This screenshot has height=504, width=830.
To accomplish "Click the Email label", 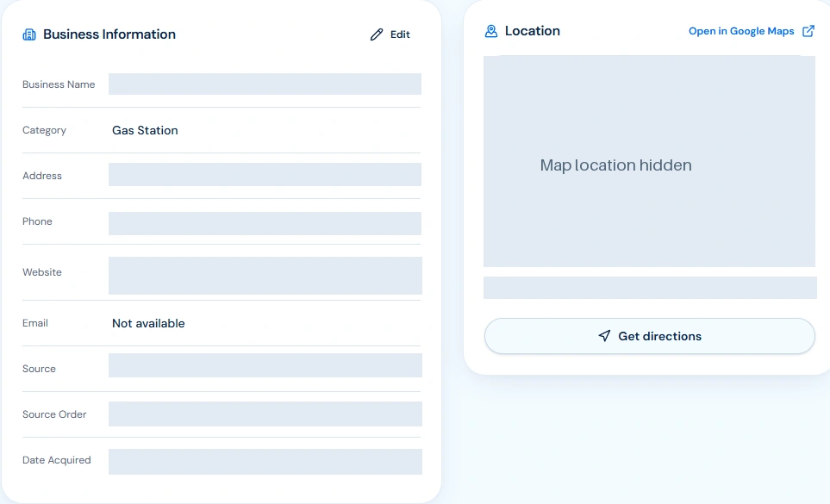I will (x=35, y=322).
